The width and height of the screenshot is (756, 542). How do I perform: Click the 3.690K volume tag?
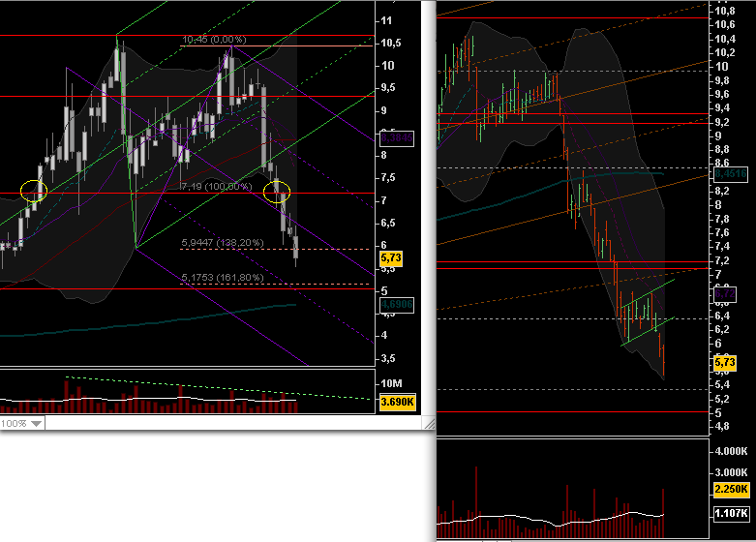(x=397, y=402)
